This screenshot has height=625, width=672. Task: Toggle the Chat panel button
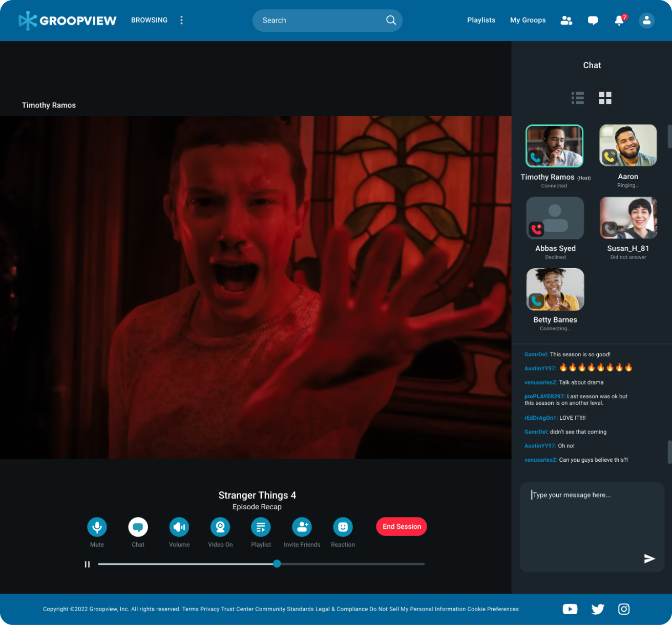tap(138, 527)
